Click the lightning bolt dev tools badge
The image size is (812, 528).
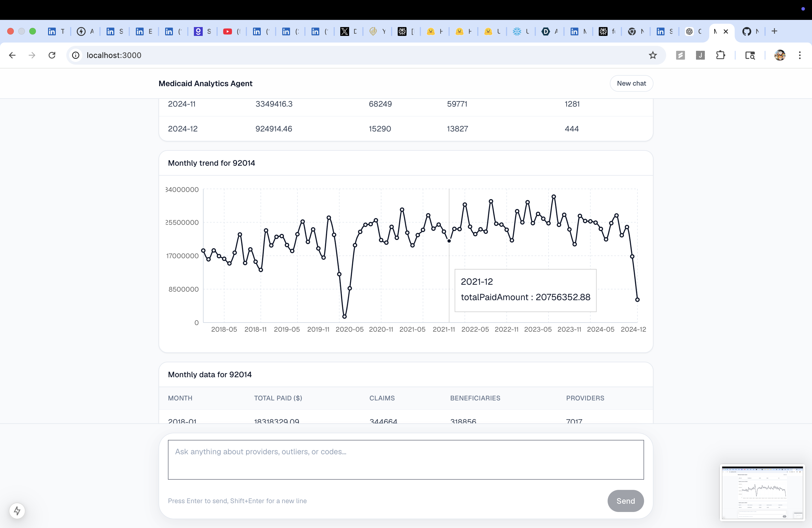[x=17, y=511]
